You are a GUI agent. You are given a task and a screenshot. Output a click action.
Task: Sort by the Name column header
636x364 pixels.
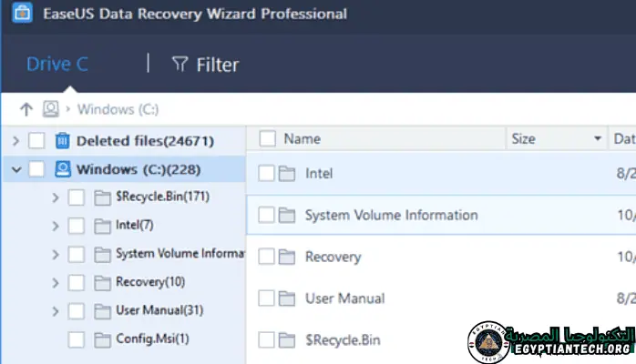303,138
